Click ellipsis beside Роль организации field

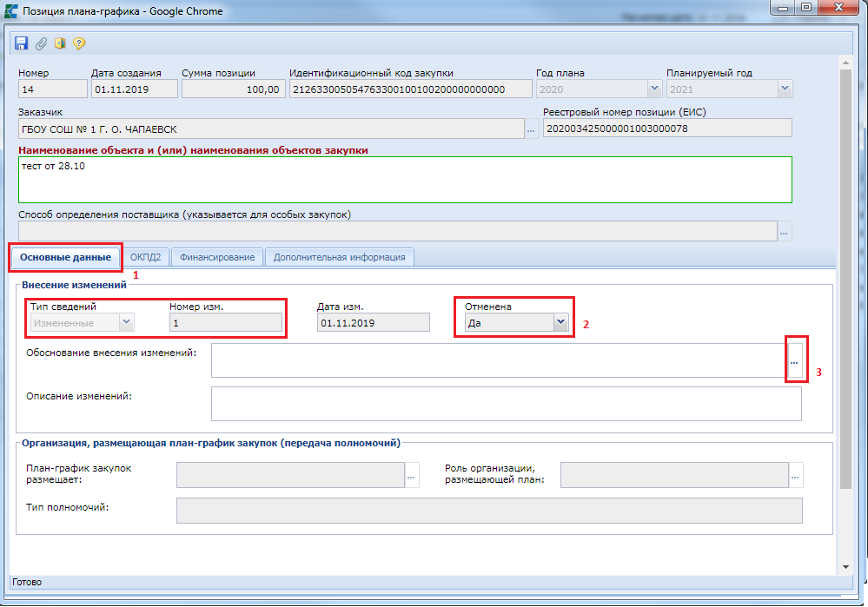(796, 475)
